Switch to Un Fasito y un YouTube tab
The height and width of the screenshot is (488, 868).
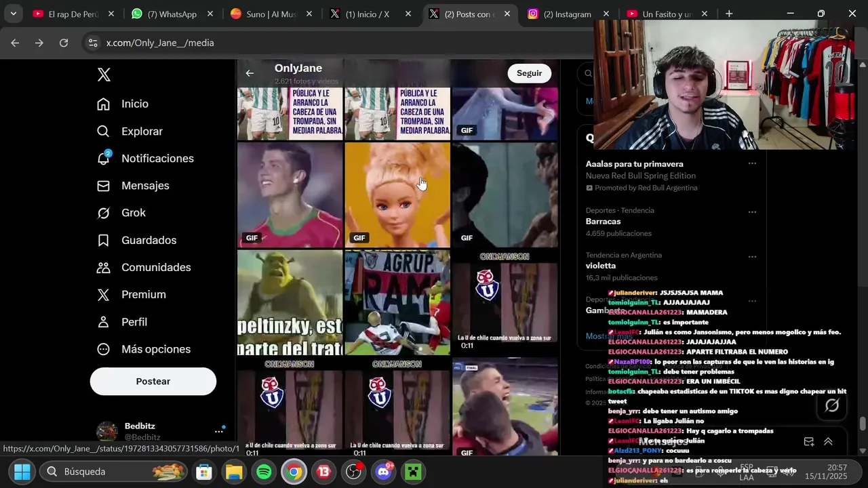click(x=667, y=14)
